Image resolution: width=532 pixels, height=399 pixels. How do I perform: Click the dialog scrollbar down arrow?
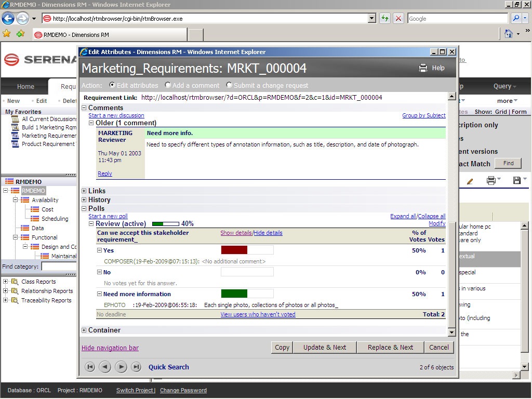click(x=451, y=332)
